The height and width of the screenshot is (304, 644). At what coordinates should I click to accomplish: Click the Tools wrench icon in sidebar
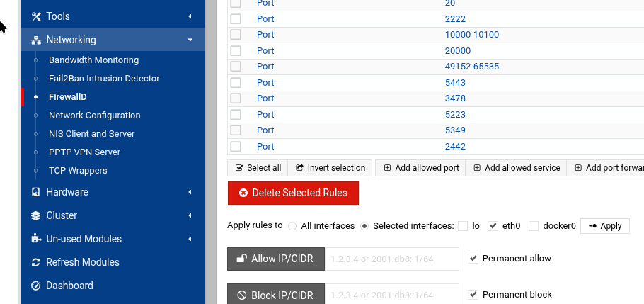36,16
